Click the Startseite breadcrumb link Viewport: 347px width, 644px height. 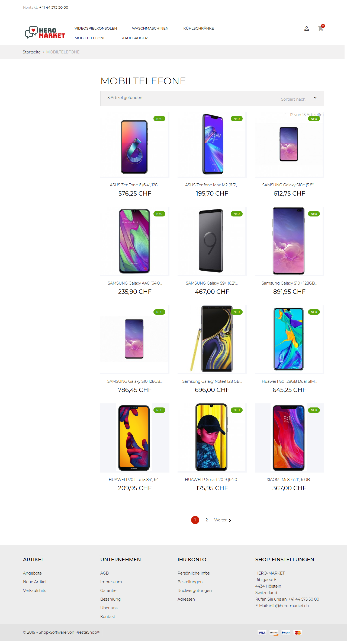pyautogui.click(x=32, y=52)
